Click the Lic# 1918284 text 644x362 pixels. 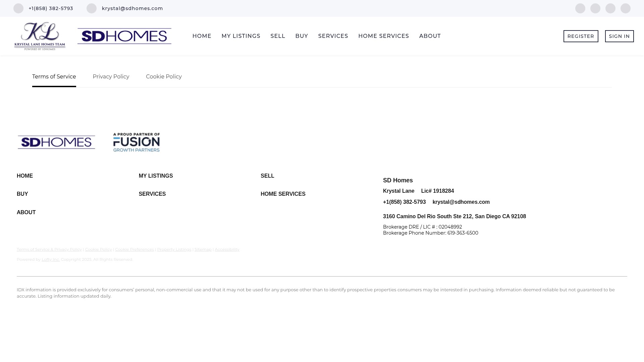pos(438,191)
